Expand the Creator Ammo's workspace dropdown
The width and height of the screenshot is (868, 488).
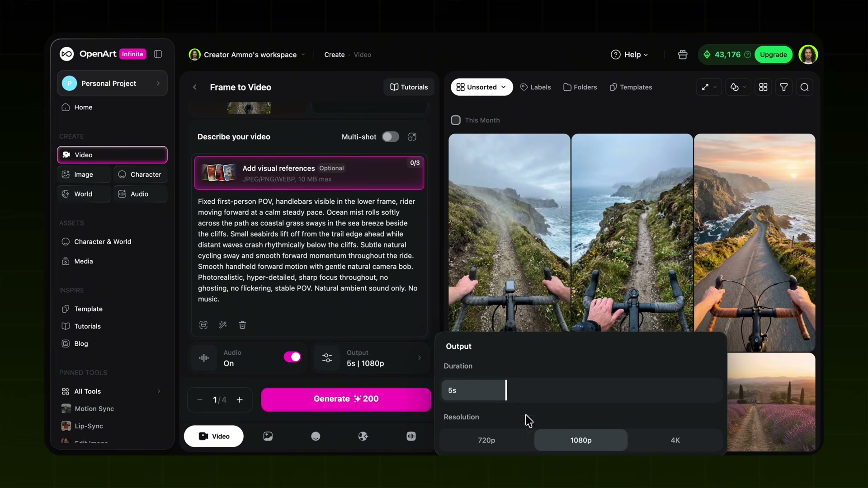coord(247,55)
